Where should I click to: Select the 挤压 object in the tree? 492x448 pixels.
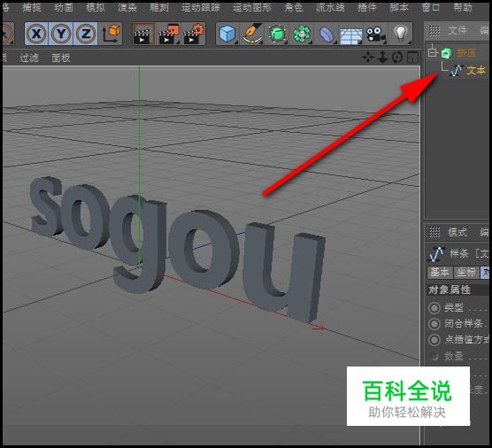tap(466, 52)
